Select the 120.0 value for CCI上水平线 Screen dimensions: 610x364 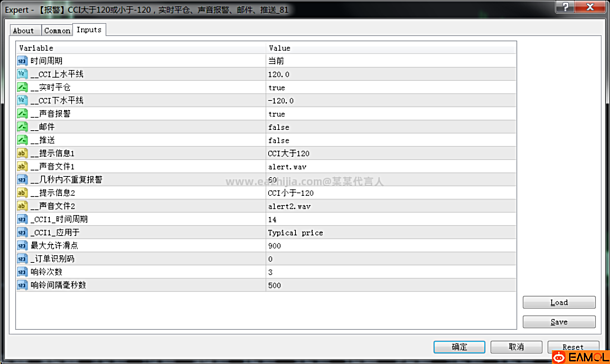(x=278, y=74)
